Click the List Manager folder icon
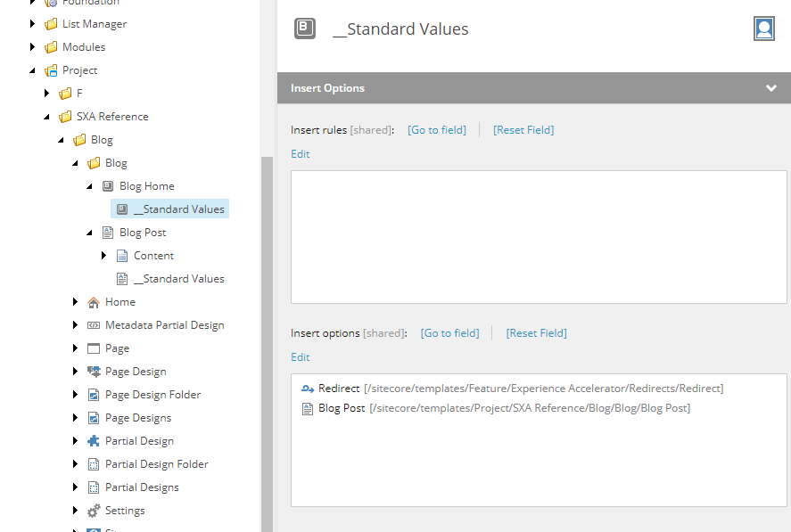 (51, 24)
